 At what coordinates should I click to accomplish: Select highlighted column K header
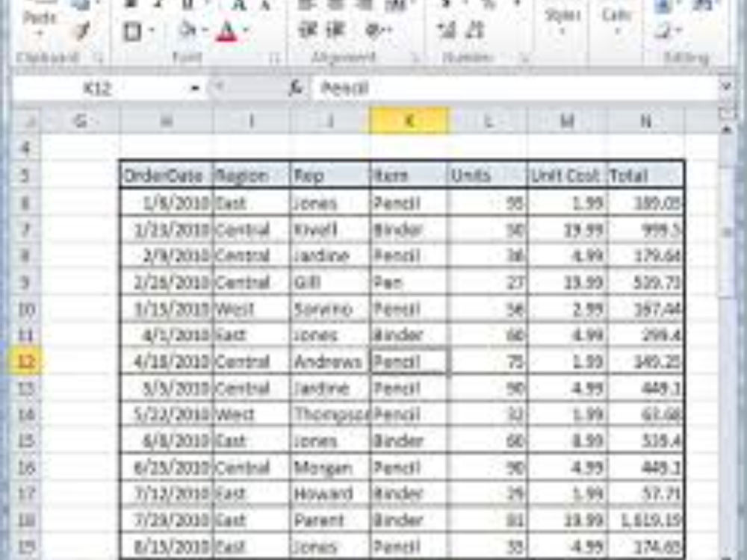tap(409, 121)
